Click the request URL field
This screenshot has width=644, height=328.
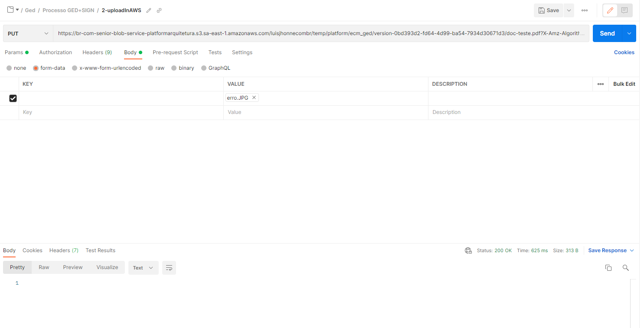point(321,33)
